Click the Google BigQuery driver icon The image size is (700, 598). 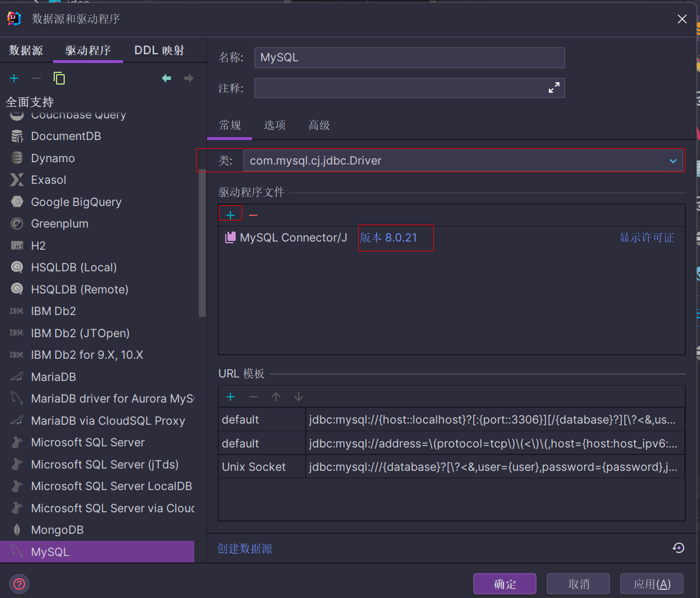tap(17, 202)
